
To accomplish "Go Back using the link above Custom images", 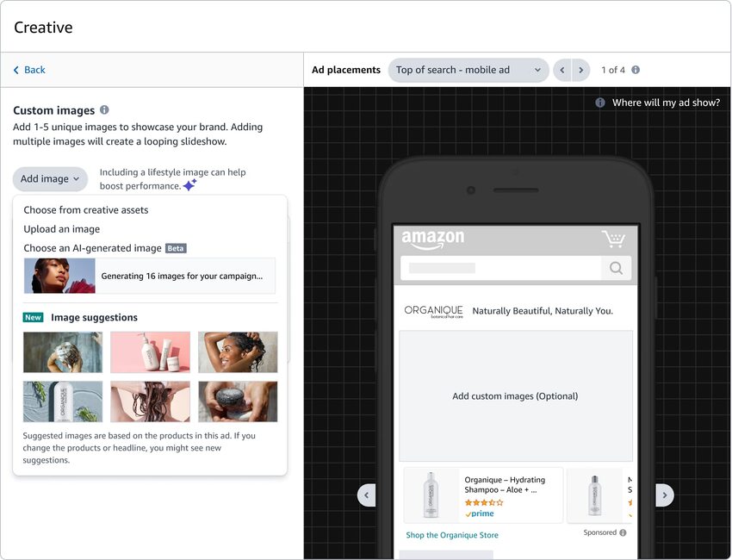I will [28, 69].
